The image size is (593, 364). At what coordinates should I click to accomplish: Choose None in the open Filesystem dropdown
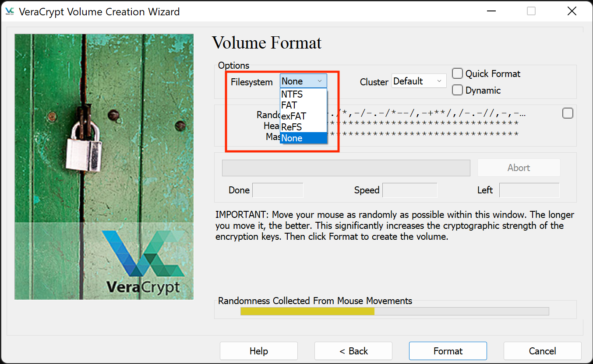point(292,138)
